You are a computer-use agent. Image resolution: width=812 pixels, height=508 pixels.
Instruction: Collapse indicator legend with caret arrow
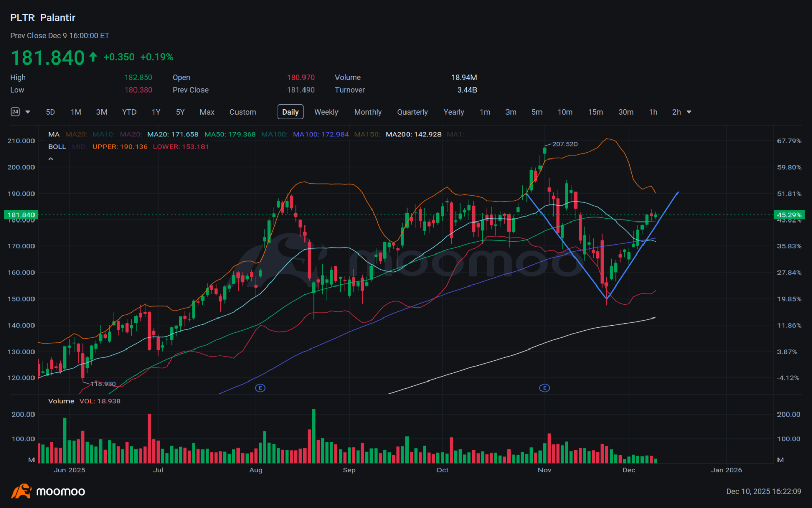click(x=51, y=159)
